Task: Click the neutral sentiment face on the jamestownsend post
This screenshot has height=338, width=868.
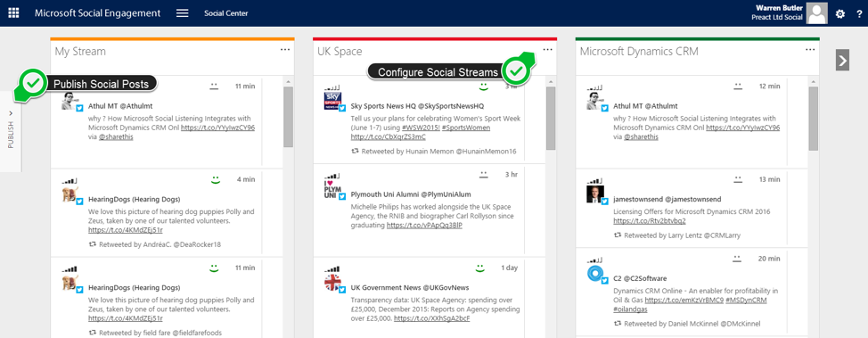Action: 737,179
